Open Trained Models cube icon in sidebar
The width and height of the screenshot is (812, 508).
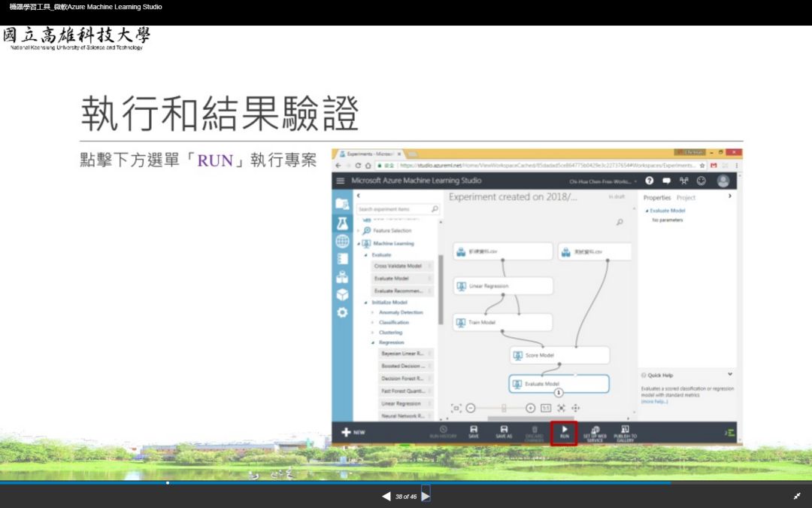(x=342, y=294)
